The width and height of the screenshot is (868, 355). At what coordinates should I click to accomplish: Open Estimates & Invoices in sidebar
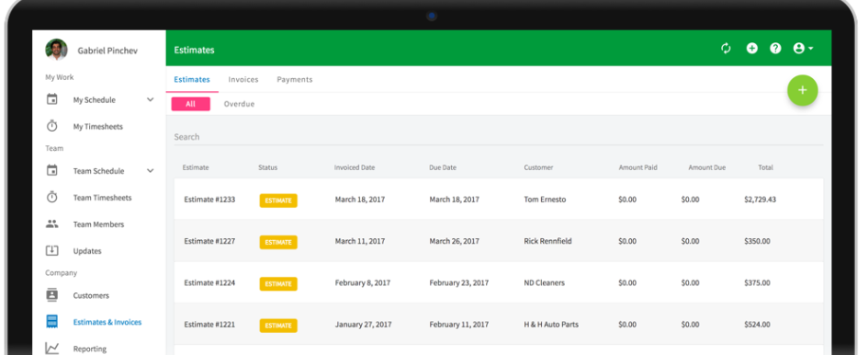click(107, 322)
